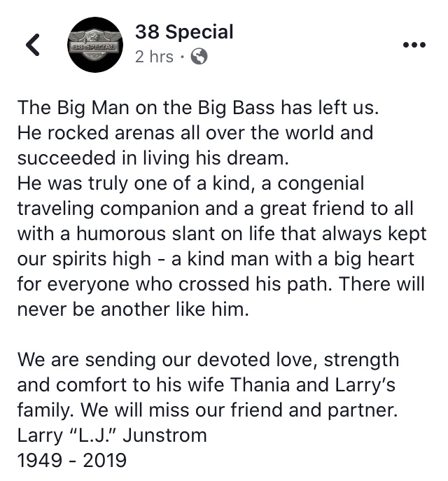The image size is (448, 481).
Task: Go back using the left chevron arrow
Action: 33,45
